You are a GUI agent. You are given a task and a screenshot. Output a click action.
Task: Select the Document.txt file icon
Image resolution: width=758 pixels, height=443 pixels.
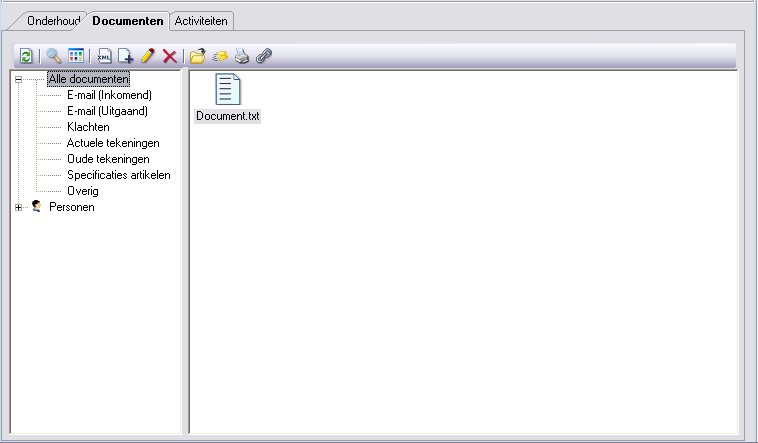[228, 89]
